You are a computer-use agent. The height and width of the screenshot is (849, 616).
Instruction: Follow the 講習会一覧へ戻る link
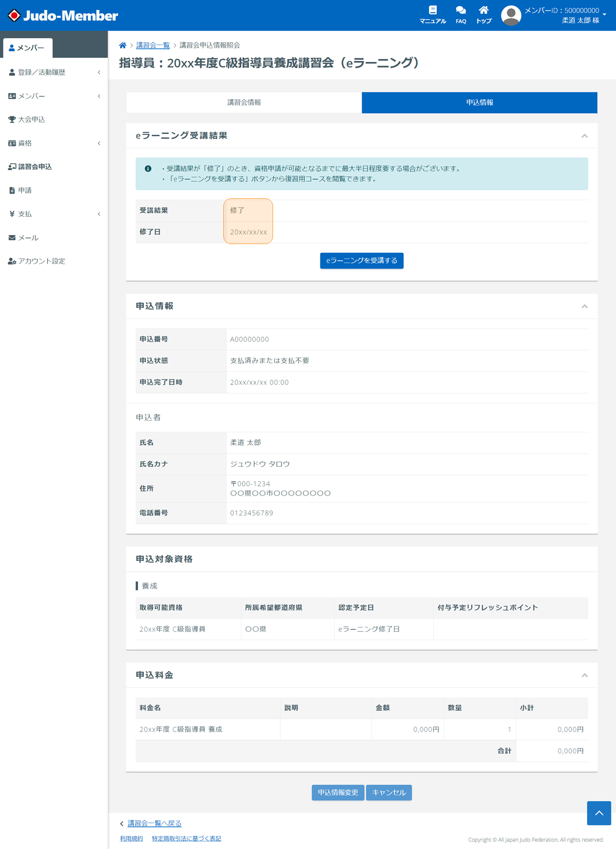154,823
